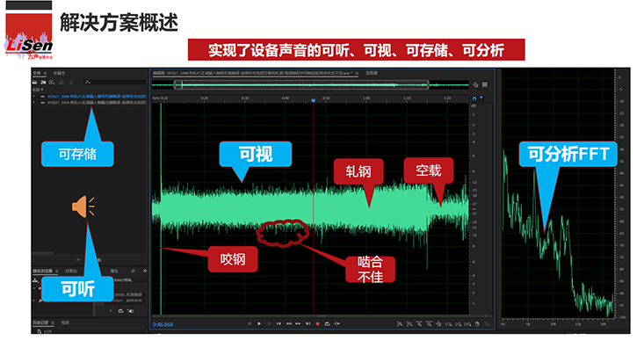This screenshot has height=348, width=644.
Task: Click the Play button in transport controls
Action: [259, 323]
